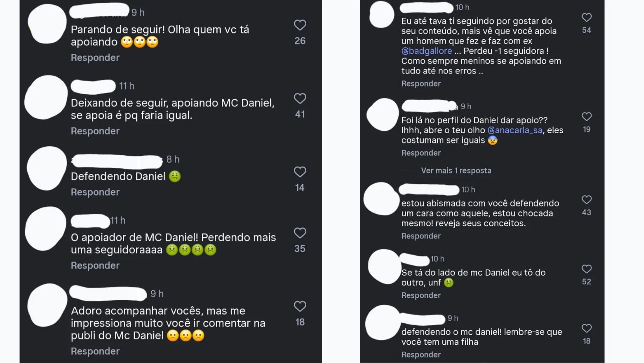This screenshot has width=644, height=363.
Task: Open the @anacarla_sa profile link
Action: (x=515, y=130)
